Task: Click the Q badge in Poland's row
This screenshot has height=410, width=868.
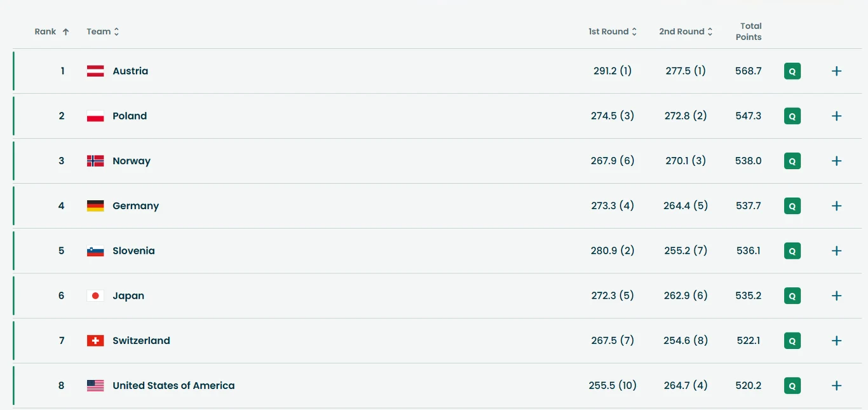Action: [x=792, y=116]
